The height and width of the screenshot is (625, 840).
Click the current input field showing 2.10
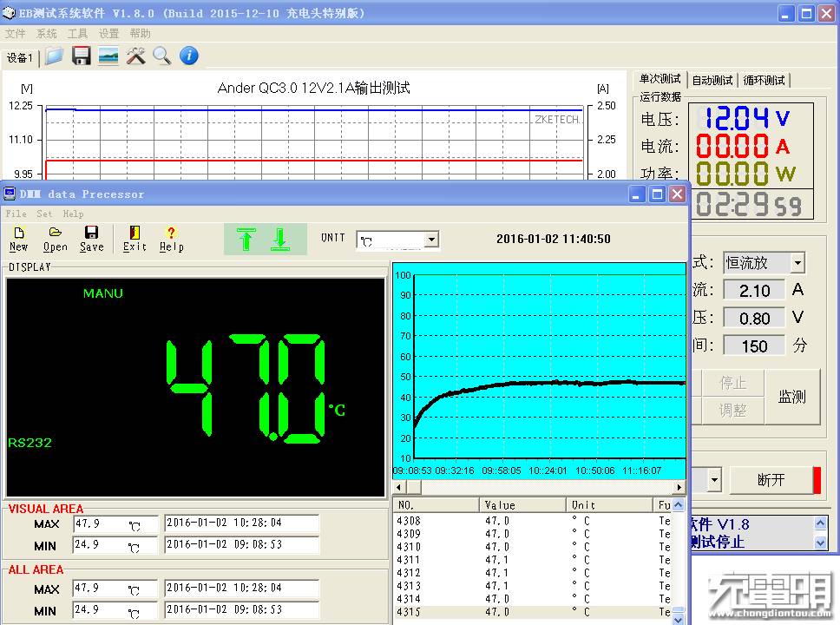pyautogui.click(x=754, y=291)
